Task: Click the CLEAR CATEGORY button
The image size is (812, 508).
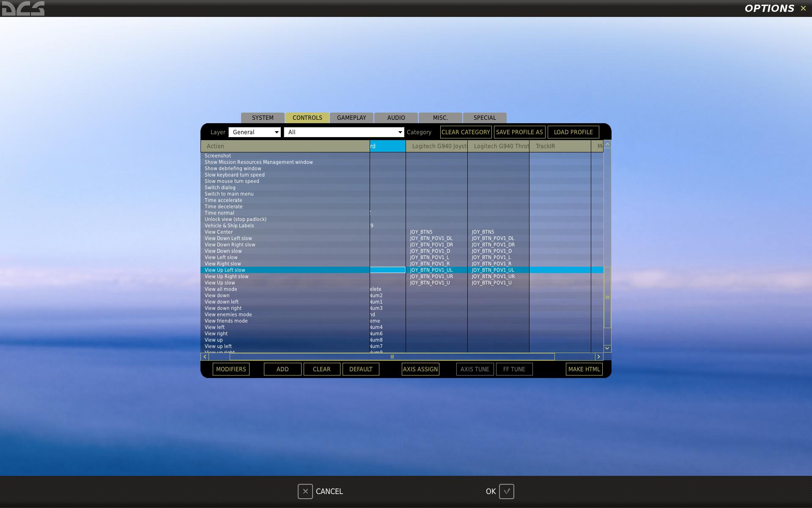Action: [x=466, y=132]
